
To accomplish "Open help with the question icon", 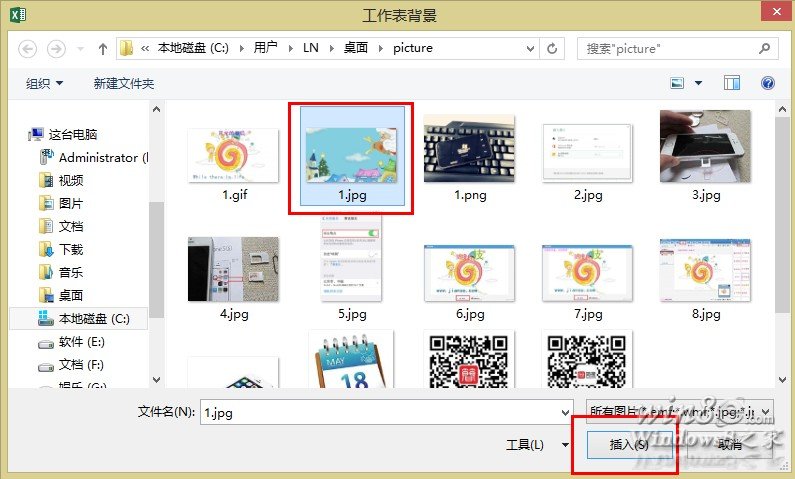I will 768,83.
